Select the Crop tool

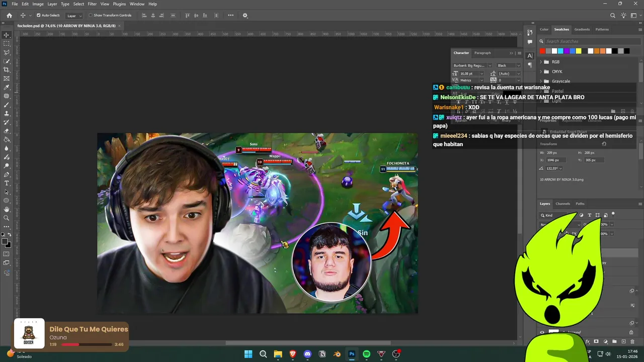pos(7,70)
